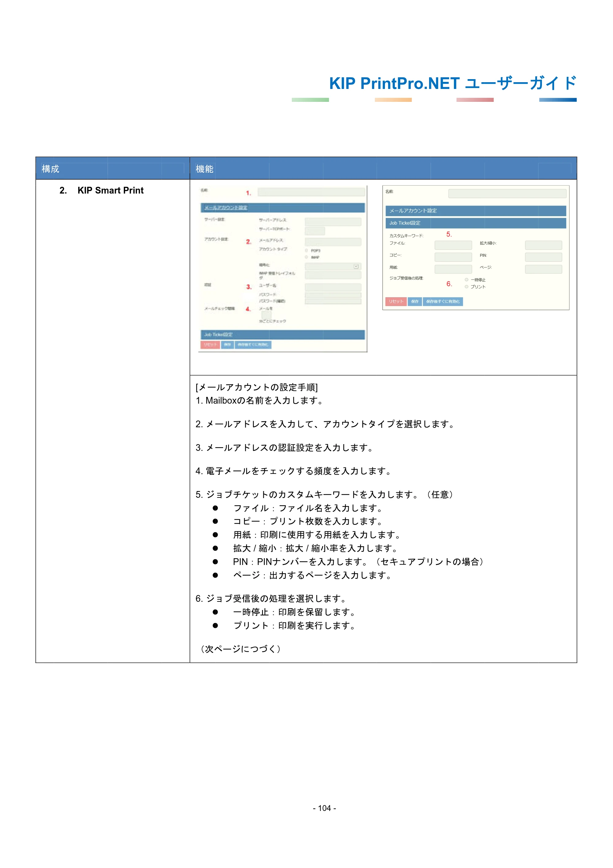Collapse the メールアカウント設定 header above サーバー設定
Screen dimensions: 613x868
point(283,208)
